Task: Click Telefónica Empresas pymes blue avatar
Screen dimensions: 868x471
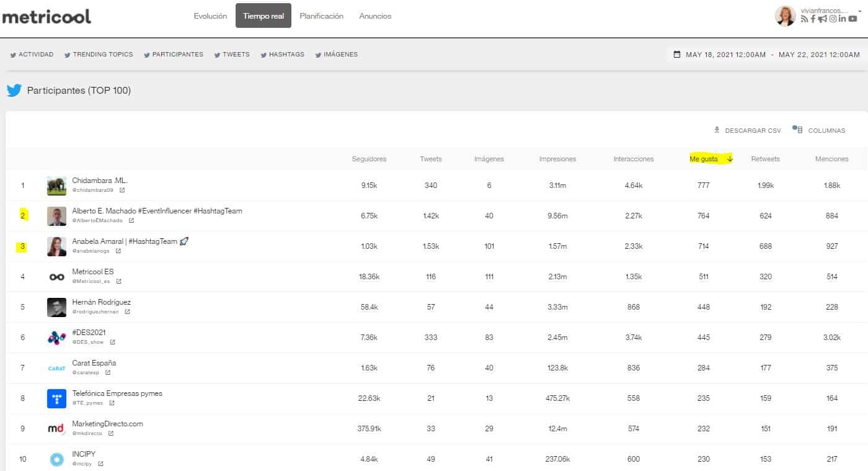Action: [x=56, y=398]
